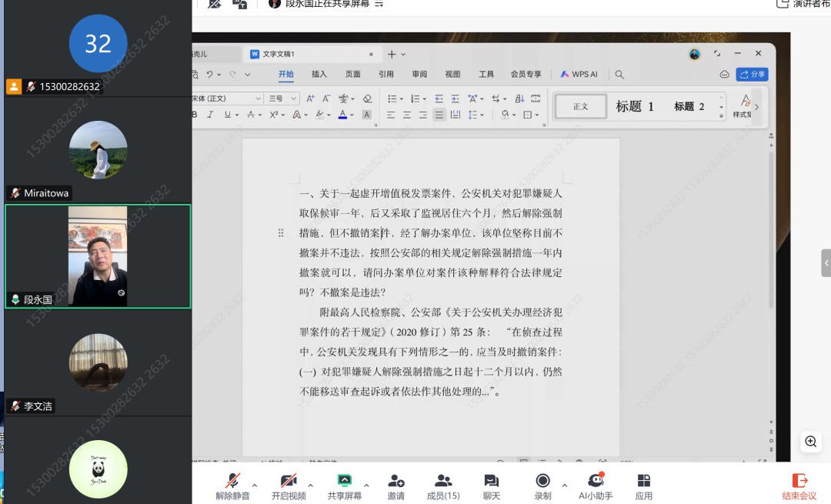Launch the AI小助手 assistant

595,483
